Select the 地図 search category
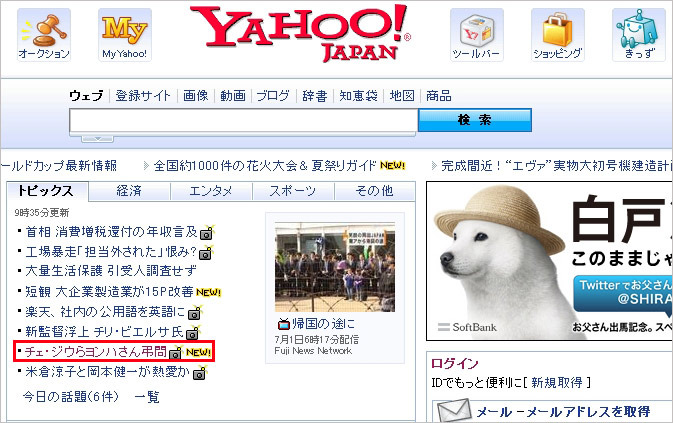Image resolution: width=673 pixels, height=423 pixels. click(x=402, y=96)
